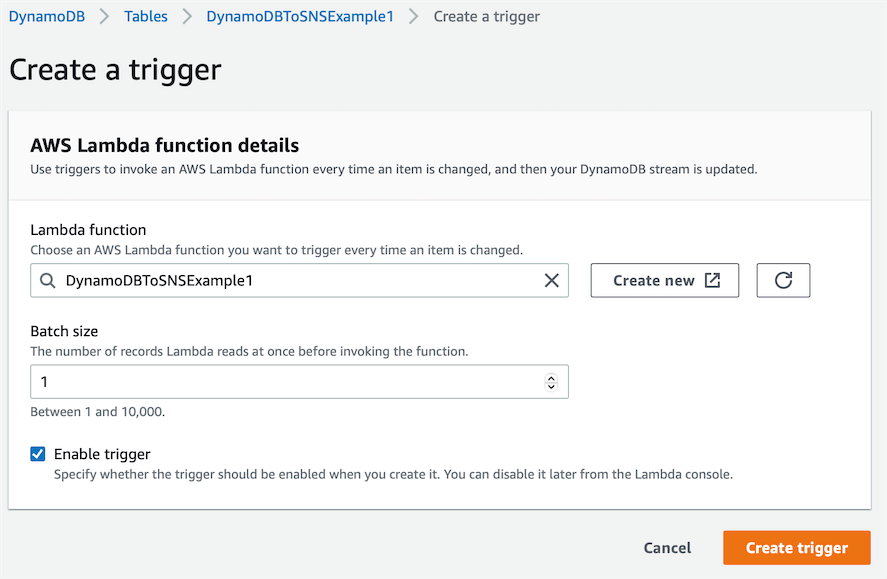Click the search magnifier in the Lambda field
Viewport: 887px width, 579px height.
tap(47, 280)
